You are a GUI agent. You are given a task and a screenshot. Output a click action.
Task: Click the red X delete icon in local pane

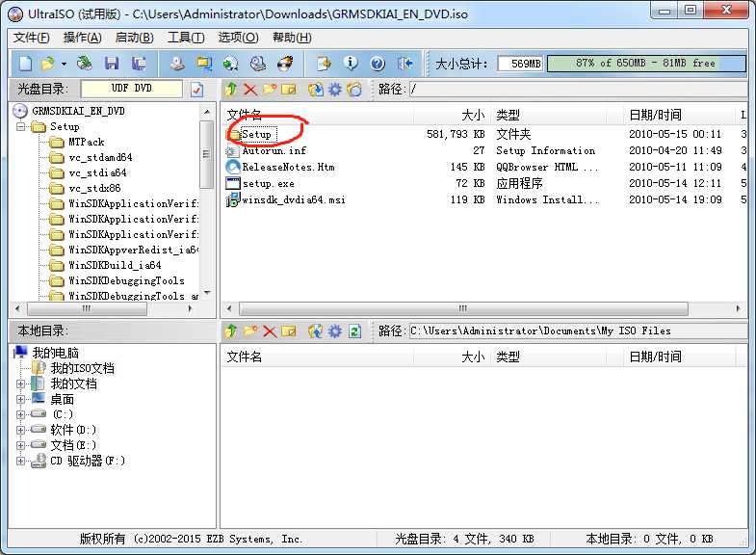(x=270, y=331)
